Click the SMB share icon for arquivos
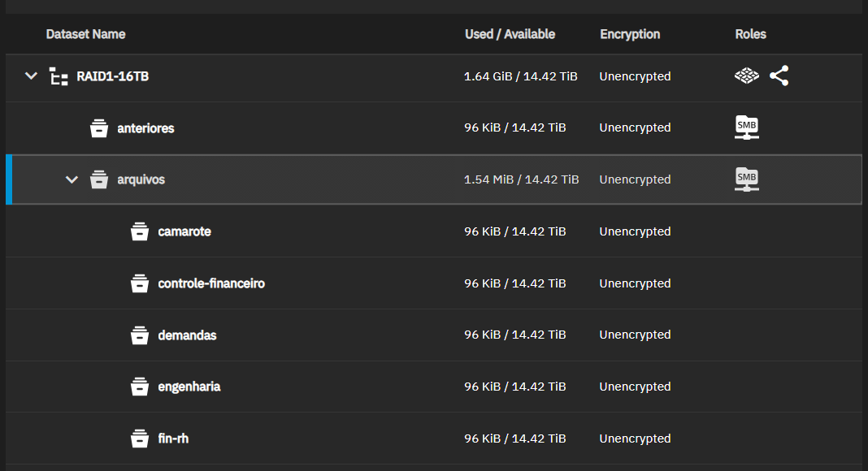Screen dimensions: 868x471 747,179
